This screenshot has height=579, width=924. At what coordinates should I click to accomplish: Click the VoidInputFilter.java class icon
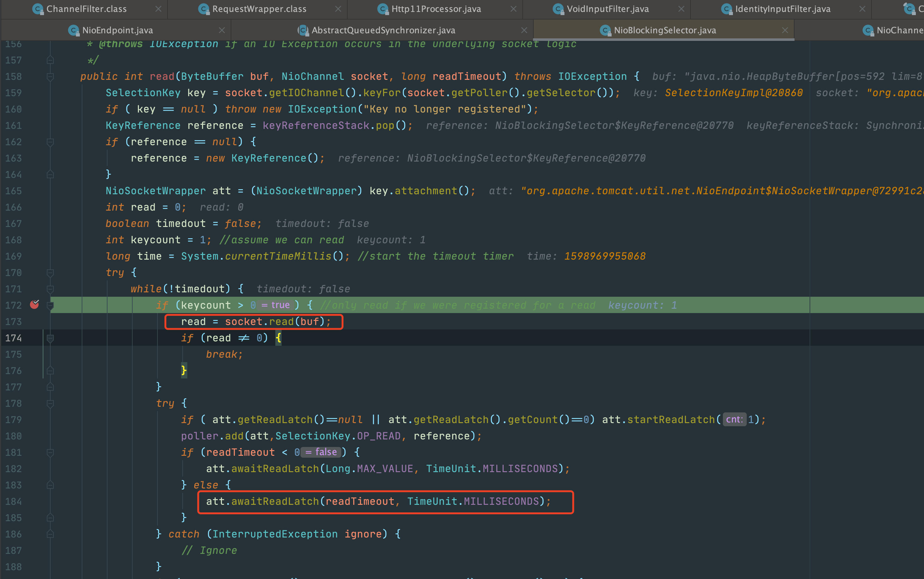pos(558,9)
